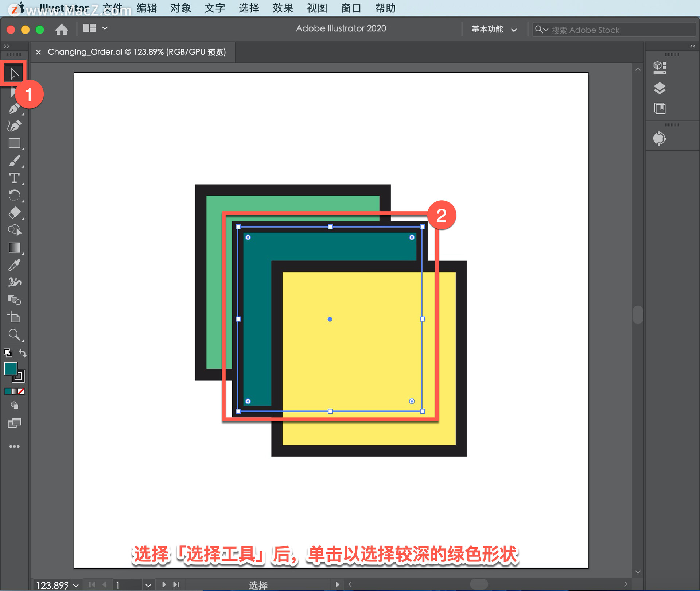Open the 帮助 menu
The height and width of the screenshot is (591, 700).
385,8
